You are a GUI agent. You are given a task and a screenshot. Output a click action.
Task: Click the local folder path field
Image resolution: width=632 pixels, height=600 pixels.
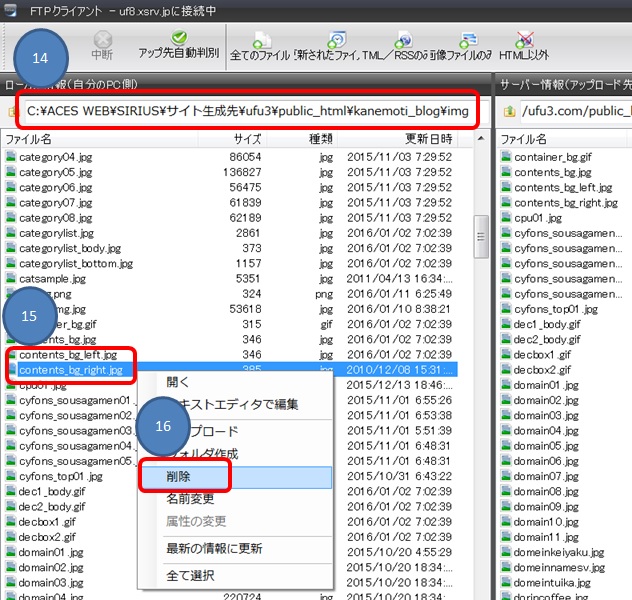(250, 110)
